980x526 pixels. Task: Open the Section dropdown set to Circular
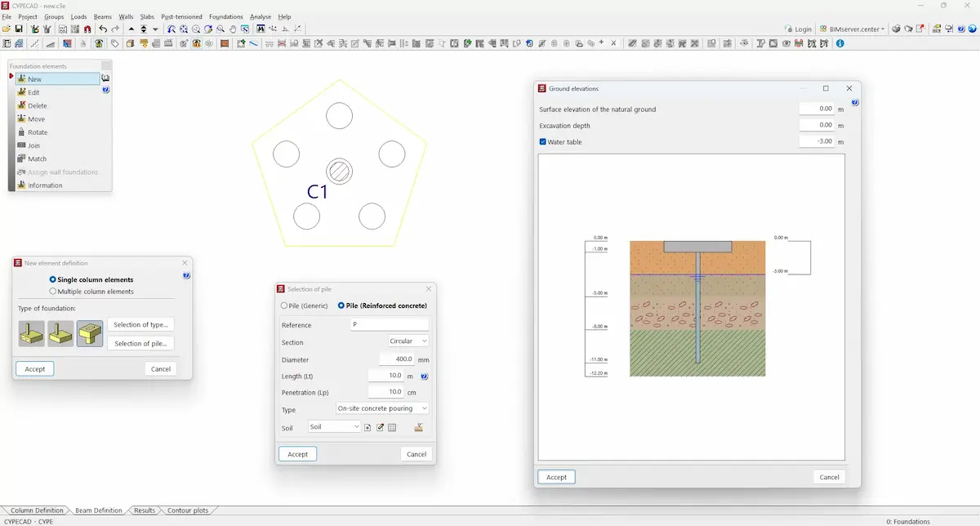(x=408, y=341)
